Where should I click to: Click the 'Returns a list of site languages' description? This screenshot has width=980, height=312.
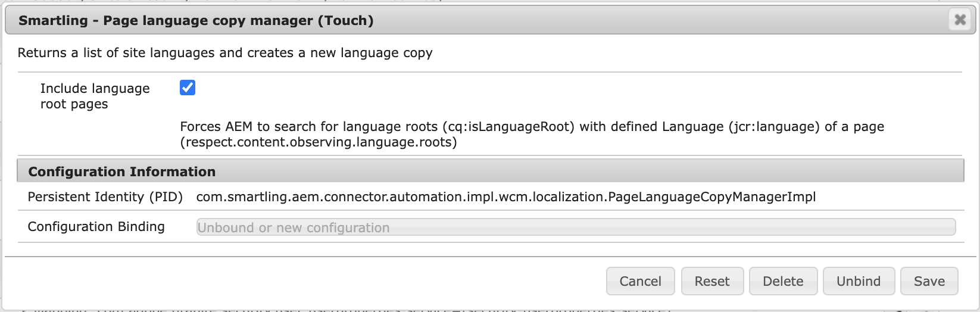click(x=224, y=53)
